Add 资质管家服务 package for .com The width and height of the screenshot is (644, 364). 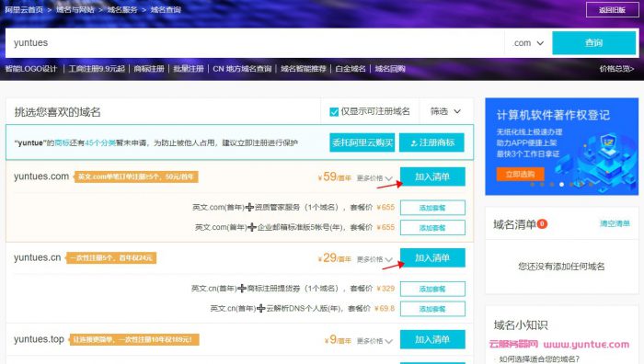432,208
